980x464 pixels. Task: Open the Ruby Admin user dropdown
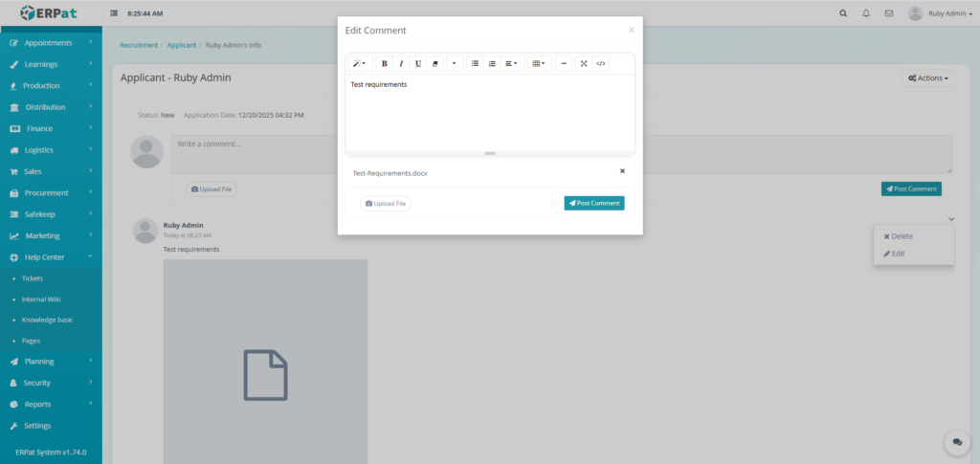pyautogui.click(x=940, y=13)
